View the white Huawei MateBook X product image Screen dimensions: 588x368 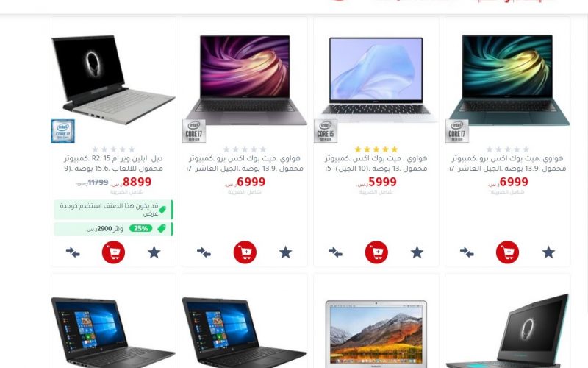click(x=376, y=79)
